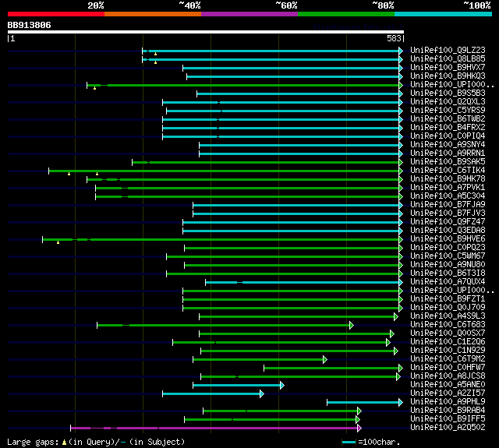Select the UniRef100_C0PQ23 label
This screenshot has width=499, height=448.
tap(448, 247)
